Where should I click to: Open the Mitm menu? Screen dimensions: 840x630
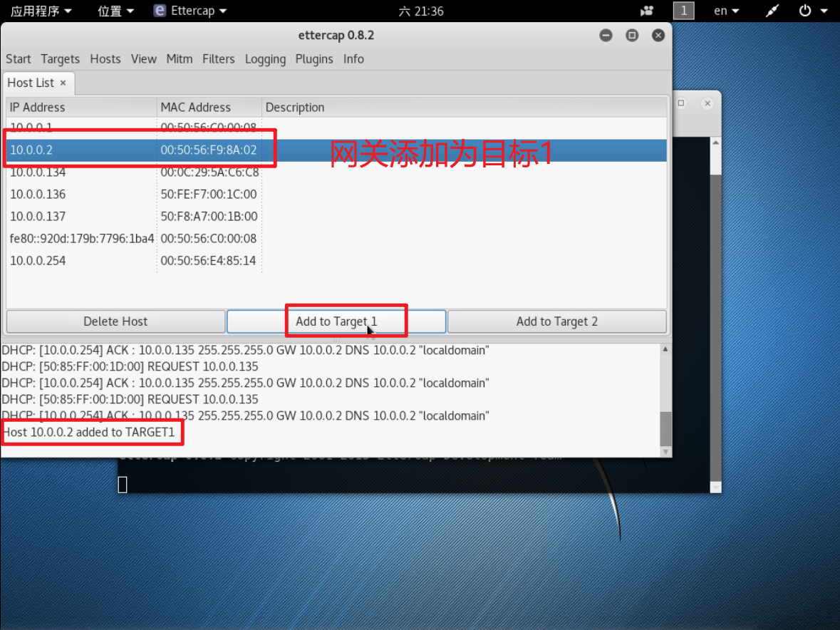point(179,59)
